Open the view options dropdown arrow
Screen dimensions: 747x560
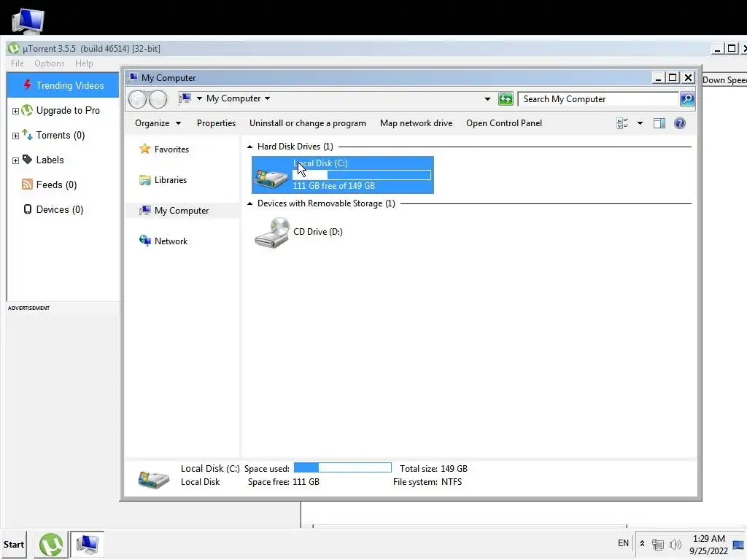(640, 123)
